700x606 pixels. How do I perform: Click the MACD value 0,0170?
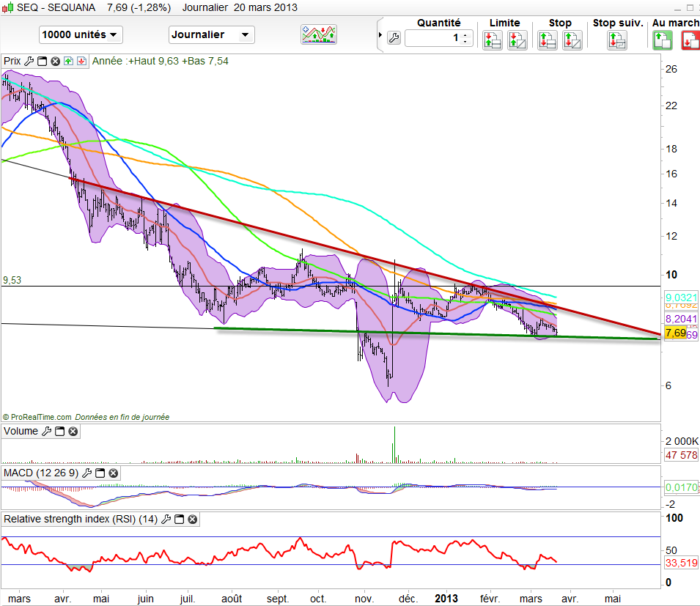point(681,487)
